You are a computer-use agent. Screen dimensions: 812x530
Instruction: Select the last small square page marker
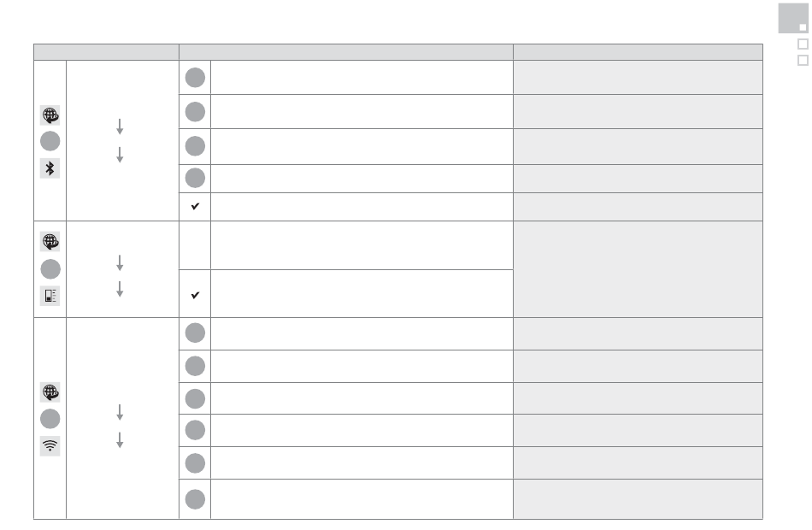(802, 61)
